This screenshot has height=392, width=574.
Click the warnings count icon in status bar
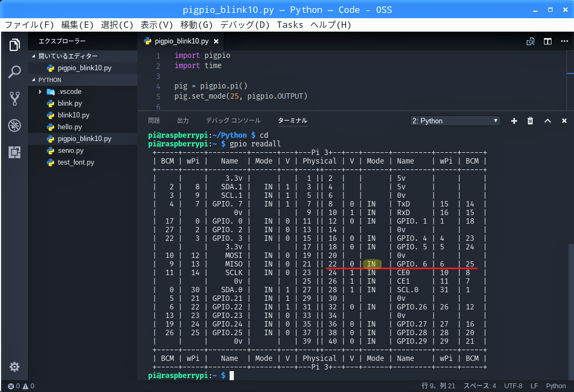tap(28, 386)
